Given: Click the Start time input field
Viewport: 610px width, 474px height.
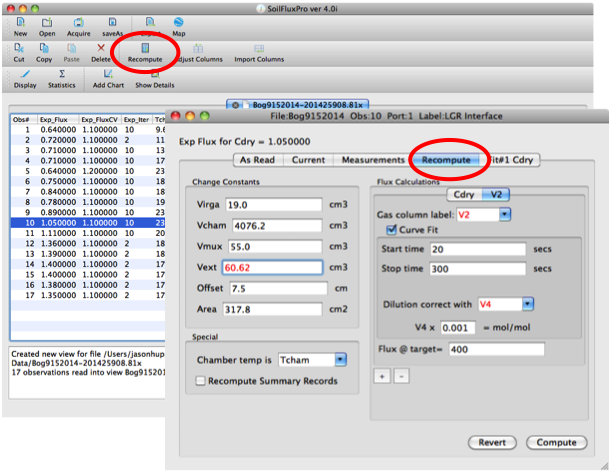Looking at the screenshot, I should pos(478,249).
